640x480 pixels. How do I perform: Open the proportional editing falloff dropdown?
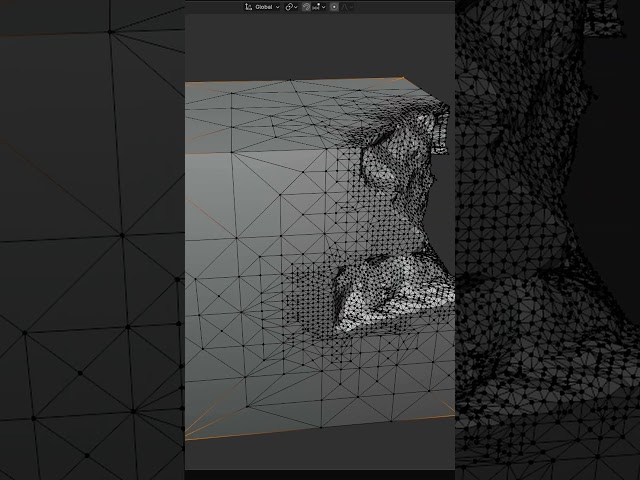click(347, 7)
